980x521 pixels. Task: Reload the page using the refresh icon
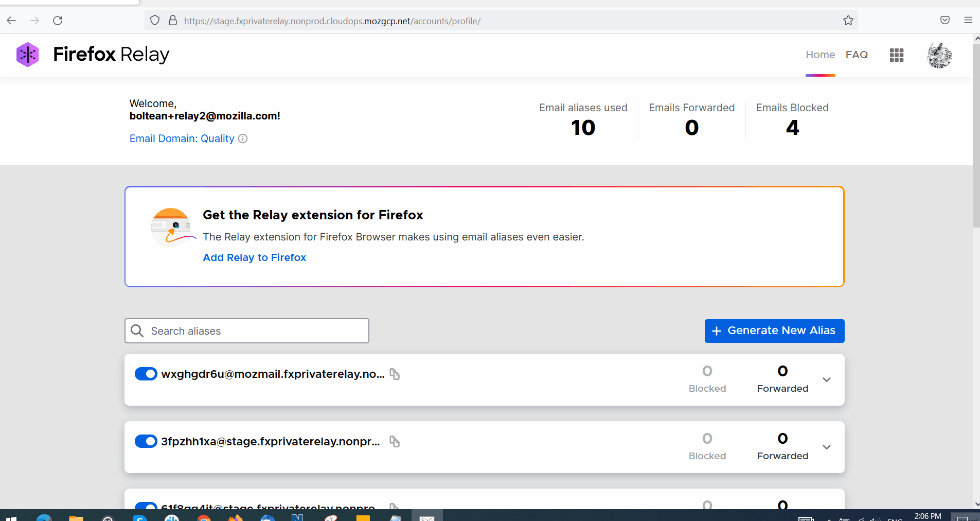[58, 21]
